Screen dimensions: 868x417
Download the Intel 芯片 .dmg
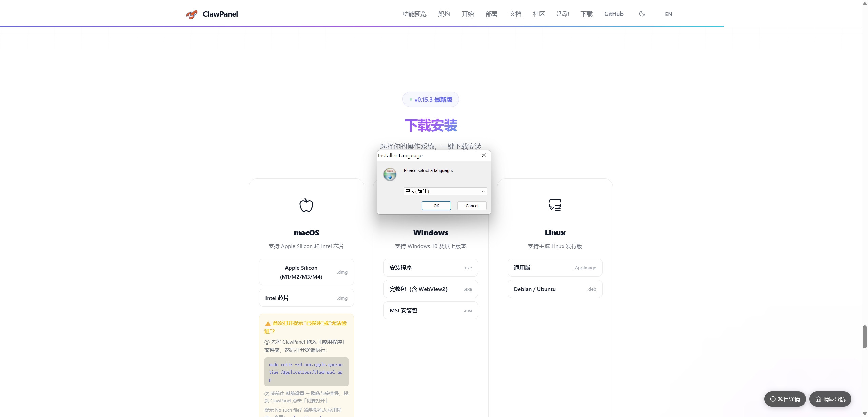pyautogui.click(x=307, y=298)
